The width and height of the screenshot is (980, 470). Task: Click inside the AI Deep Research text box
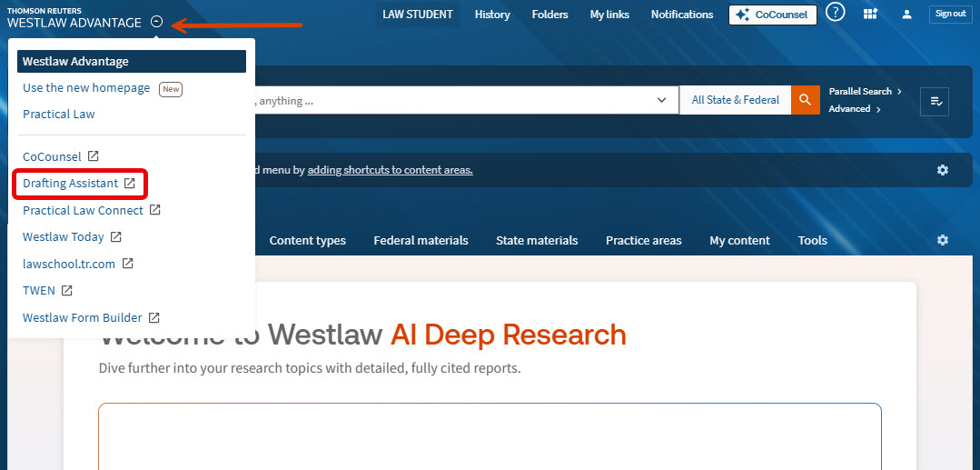pos(490,436)
